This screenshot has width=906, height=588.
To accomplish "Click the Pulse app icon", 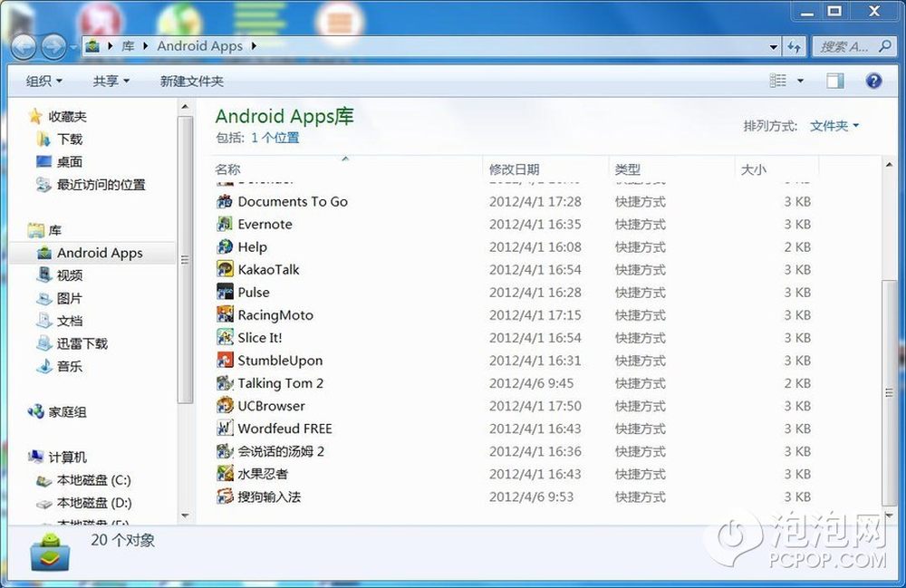I will pos(225,292).
